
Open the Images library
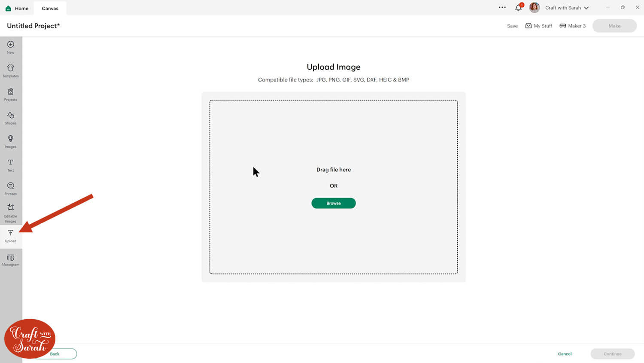(11, 141)
